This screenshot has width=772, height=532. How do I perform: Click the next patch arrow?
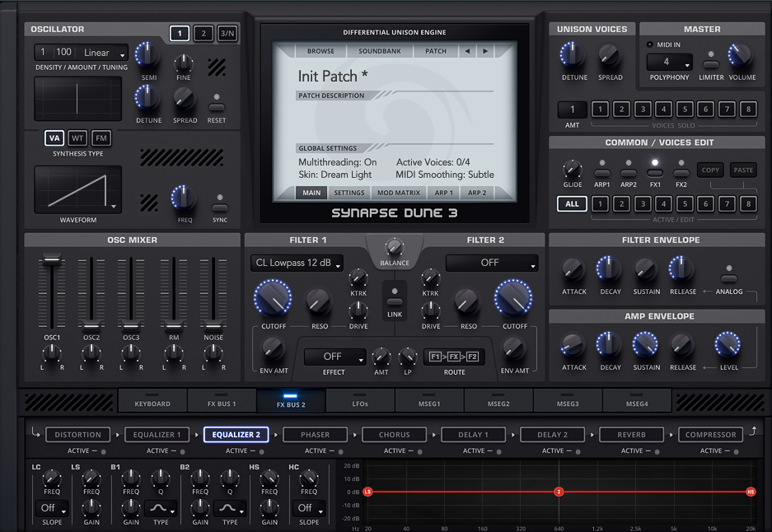485,51
